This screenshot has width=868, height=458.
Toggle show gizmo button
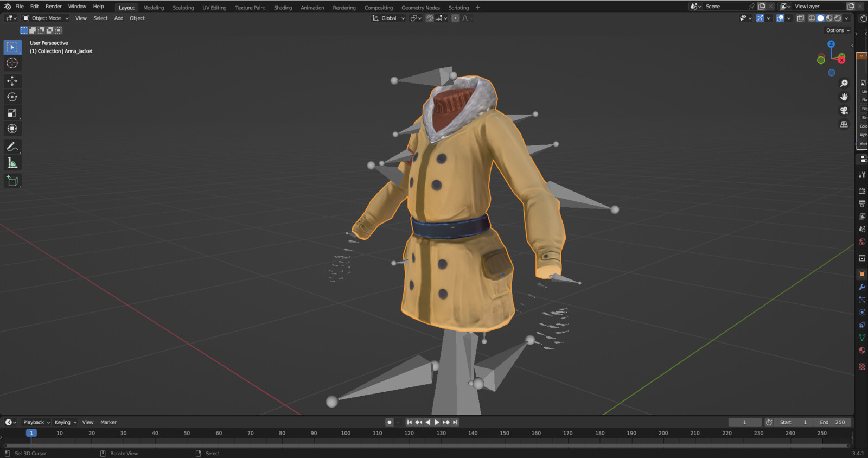pyautogui.click(x=760, y=18)
